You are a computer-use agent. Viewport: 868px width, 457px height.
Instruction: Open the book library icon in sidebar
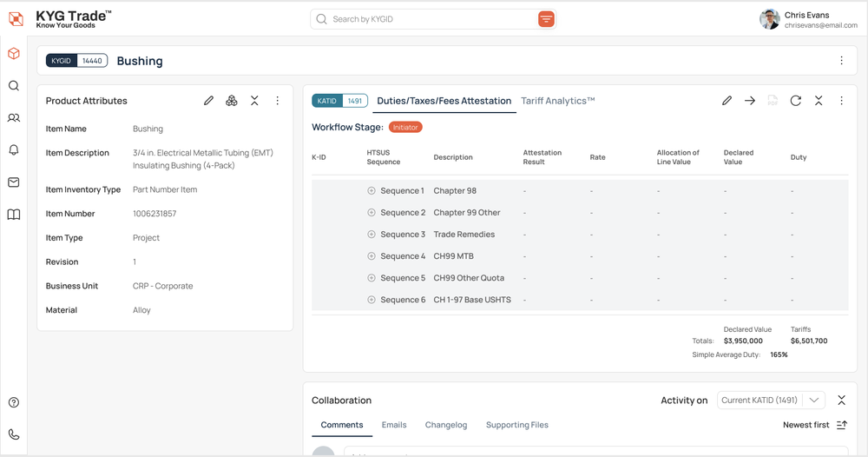point(14,215)
